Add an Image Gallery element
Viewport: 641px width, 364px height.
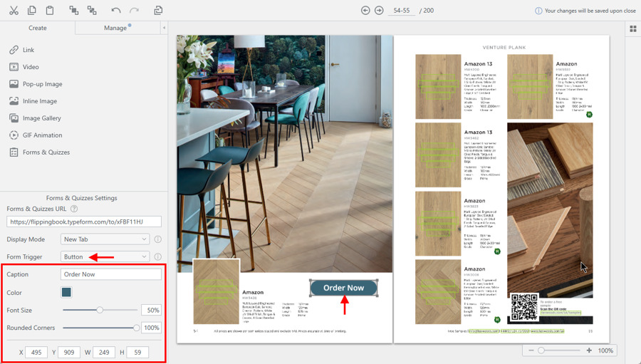(35, 118)
